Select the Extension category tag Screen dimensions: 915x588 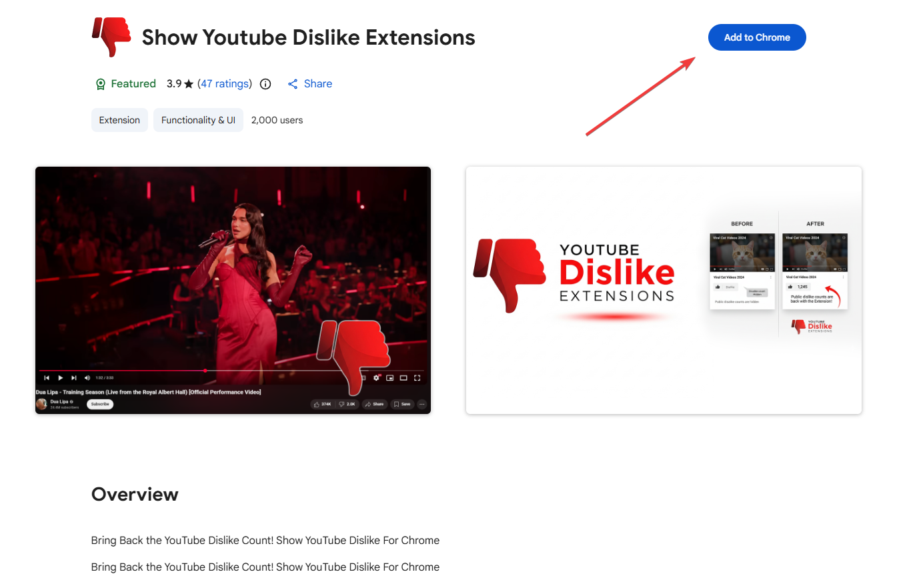119,120
